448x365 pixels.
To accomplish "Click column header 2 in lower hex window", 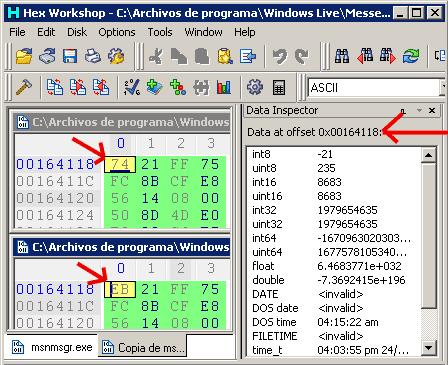I will tap(181, 268).
